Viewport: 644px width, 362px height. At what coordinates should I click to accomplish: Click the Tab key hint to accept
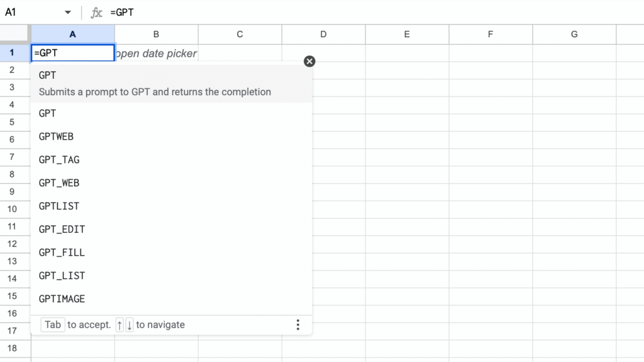(53, 325)
